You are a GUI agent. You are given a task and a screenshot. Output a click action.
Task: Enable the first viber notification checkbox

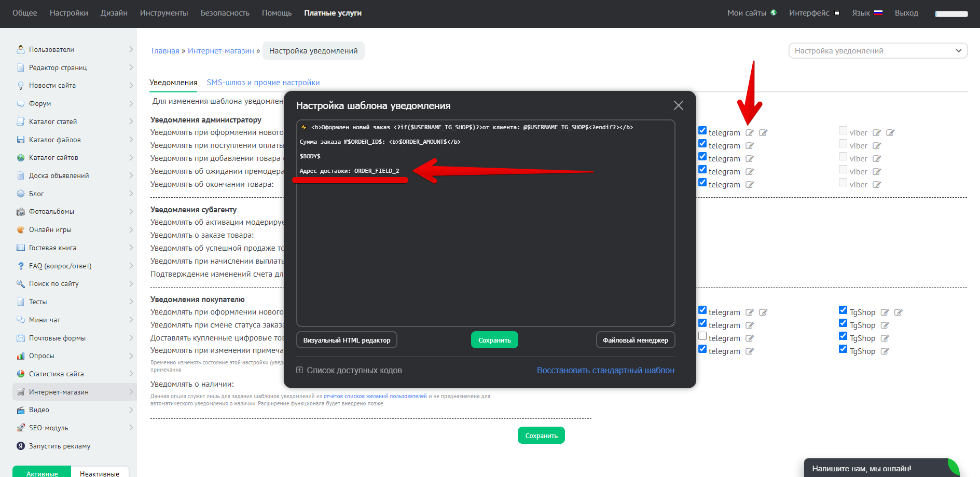(843, 131)
